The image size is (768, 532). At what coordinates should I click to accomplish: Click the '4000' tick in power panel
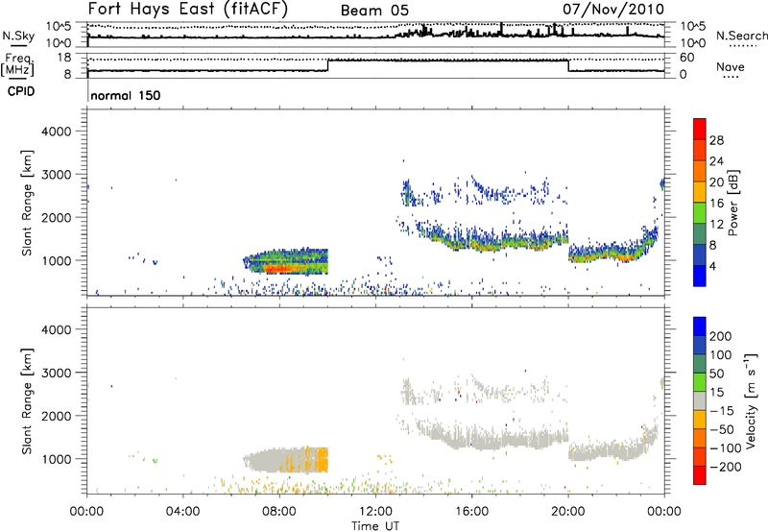coord(57,132)
